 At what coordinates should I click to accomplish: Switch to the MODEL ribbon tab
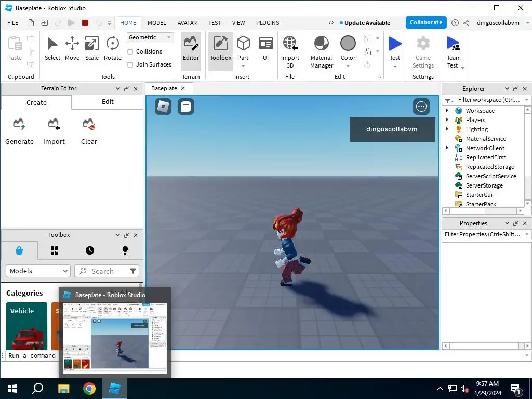tap(157, 23)
